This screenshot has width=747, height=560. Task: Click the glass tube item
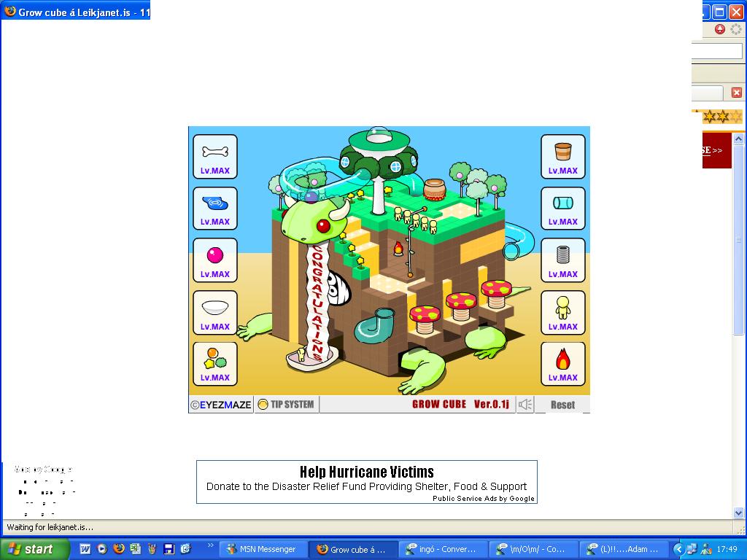tap(562, 208)
